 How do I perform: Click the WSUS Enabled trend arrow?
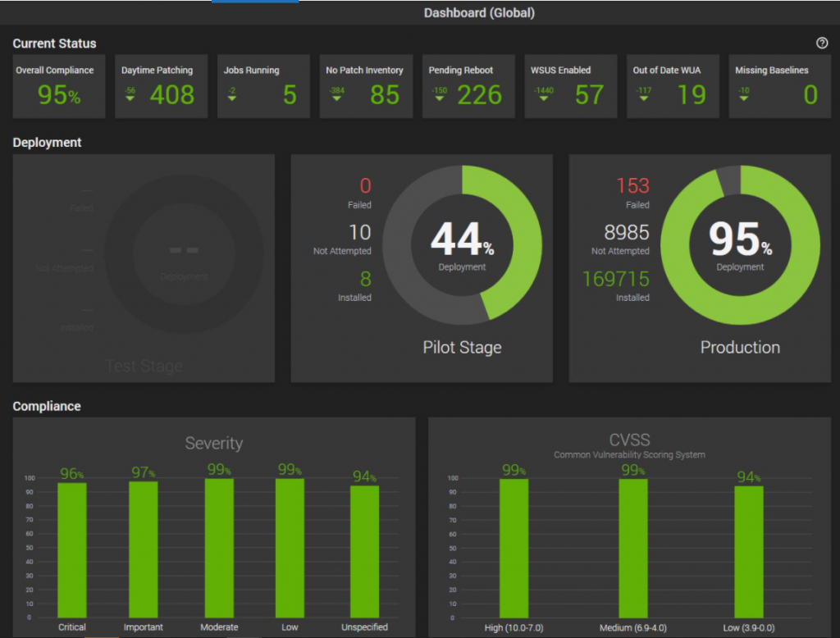click(x=544, y=98)
